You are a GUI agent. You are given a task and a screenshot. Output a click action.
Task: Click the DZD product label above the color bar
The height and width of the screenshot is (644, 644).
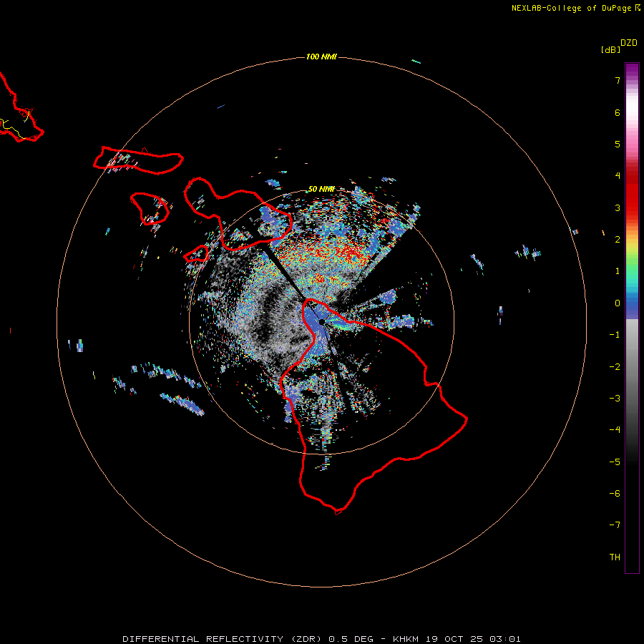pyautogui.click(x=629, y=43)
